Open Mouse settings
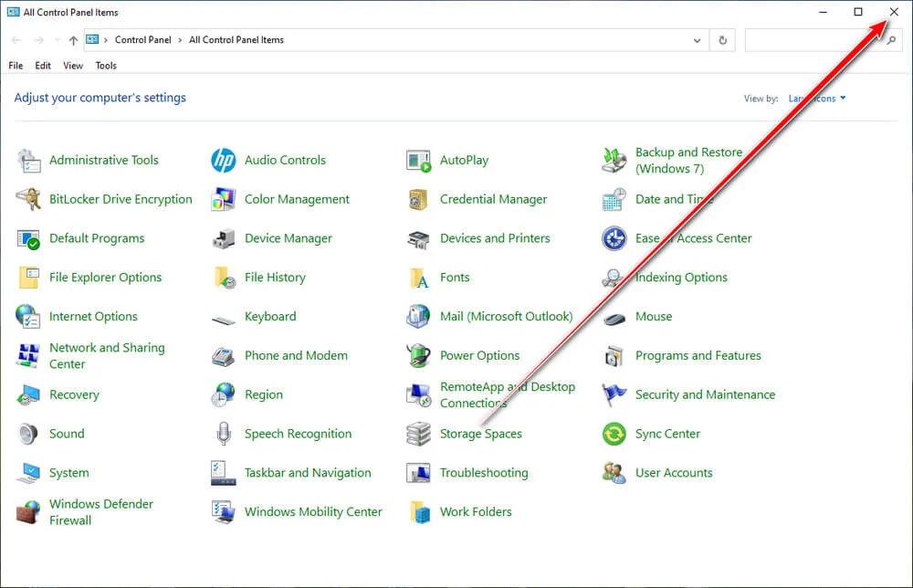The image size is (913, 588). [x=654, y=316]
